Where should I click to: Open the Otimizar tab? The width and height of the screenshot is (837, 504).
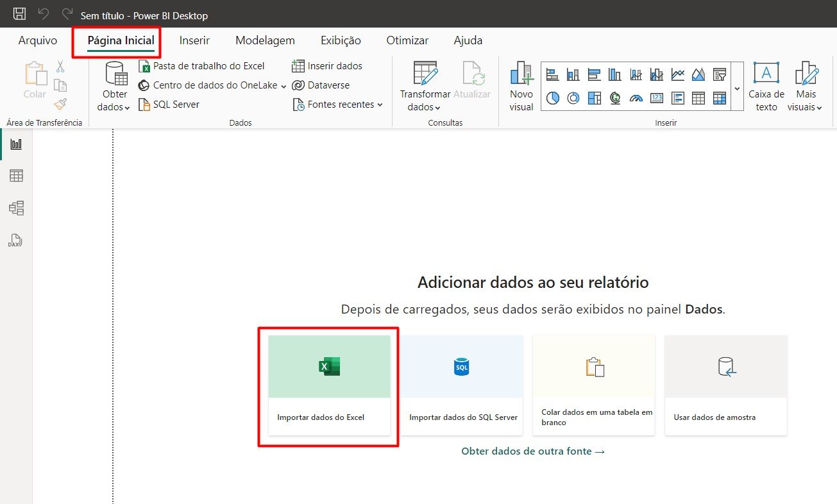407,40
